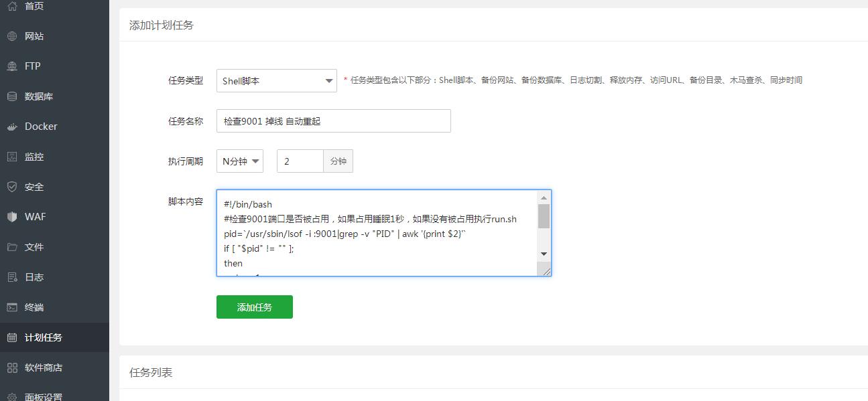This screenshot has width=868, height=401.
Task: Click the folder icon for 文件
Action: pos(12,247)
